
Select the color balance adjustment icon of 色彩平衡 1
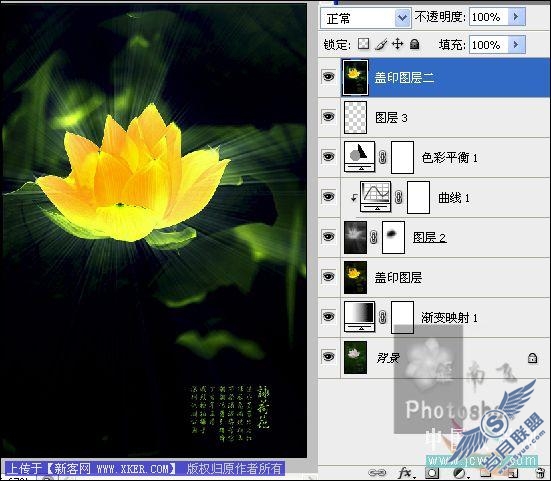(x=359, y=157)
